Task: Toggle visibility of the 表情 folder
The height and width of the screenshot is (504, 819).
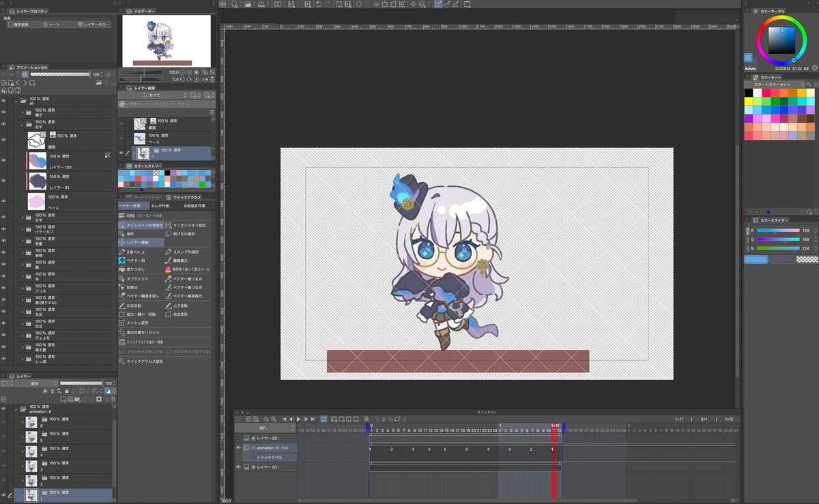Action: click(4, 253)
